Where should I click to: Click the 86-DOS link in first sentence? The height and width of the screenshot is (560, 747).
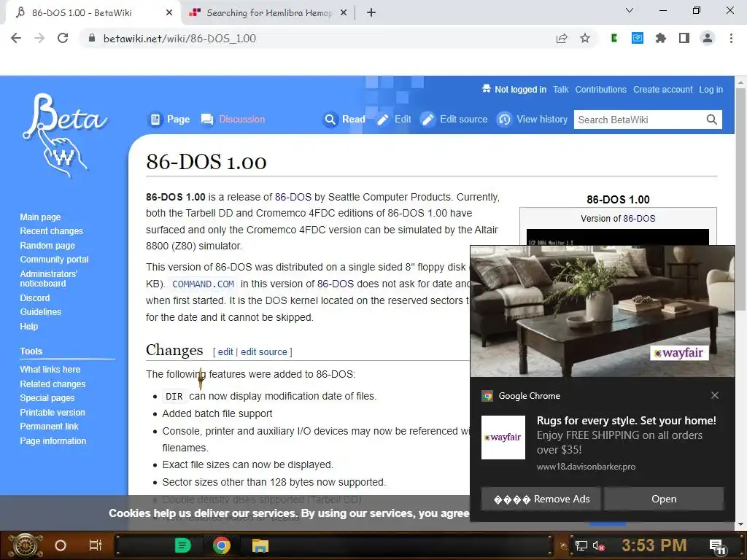[x=293, y=197]
